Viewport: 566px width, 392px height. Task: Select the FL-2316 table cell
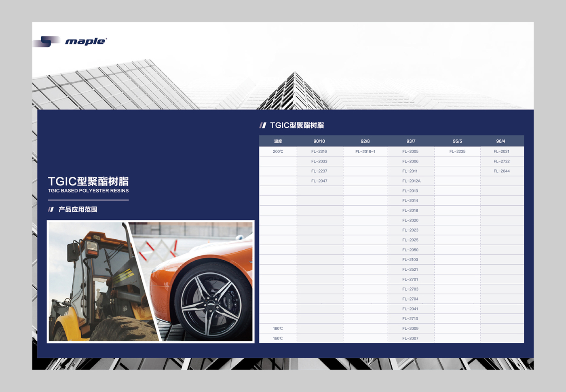(319, 152)
